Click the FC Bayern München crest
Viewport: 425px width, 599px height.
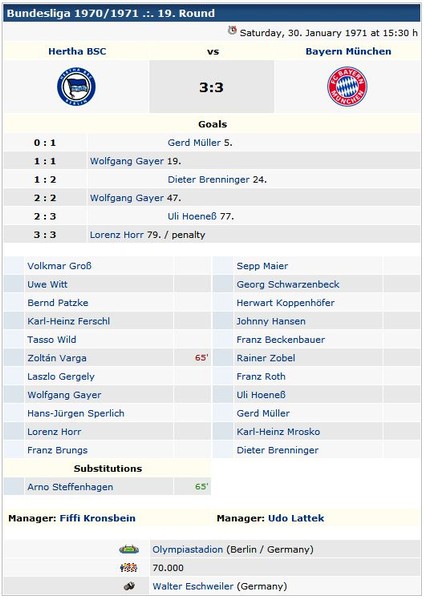point(347,86)
